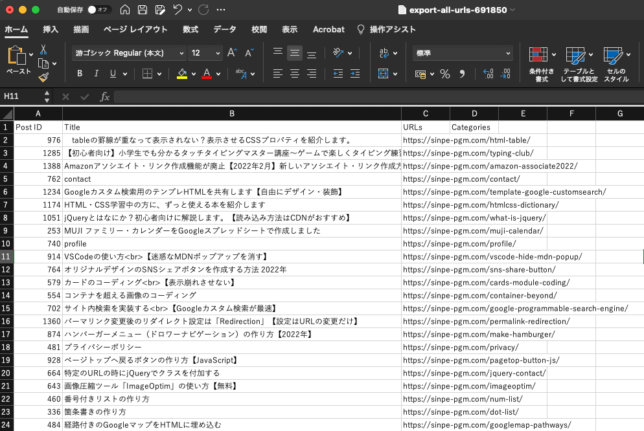Viewport: 644px width, 431px height.
Task: Click the Decrease Decimal icon
Action: 506,74
